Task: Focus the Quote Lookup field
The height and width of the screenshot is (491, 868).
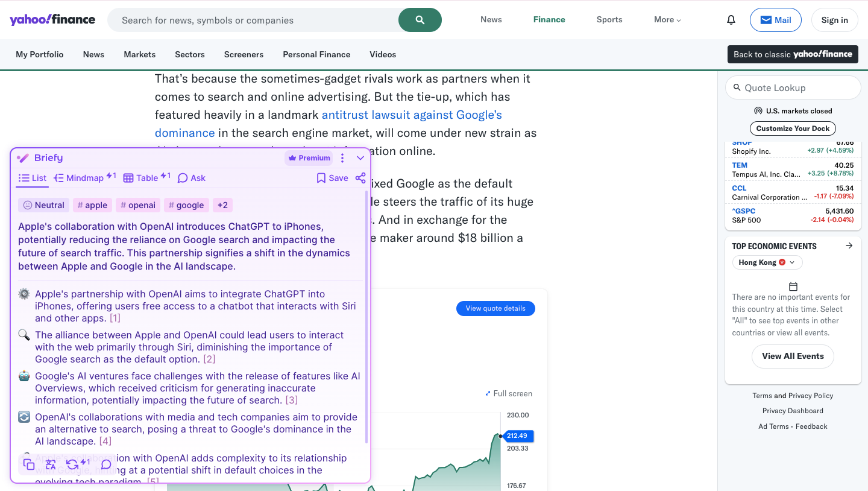Action: pyautogui.click(x=793, y=87)
